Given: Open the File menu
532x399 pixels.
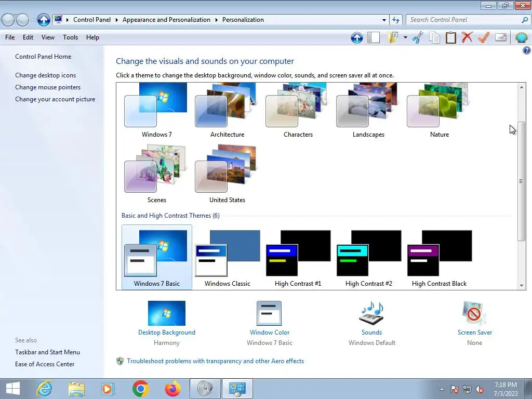Looking at the screenshot, I should click(10, 37).
